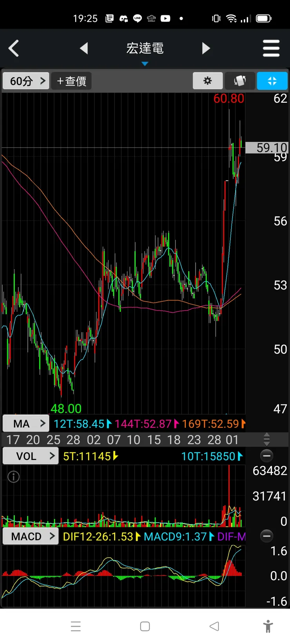Toggle the crosshair fullscreen button
This screenshot has width=290, height=644.
(272, 81)
